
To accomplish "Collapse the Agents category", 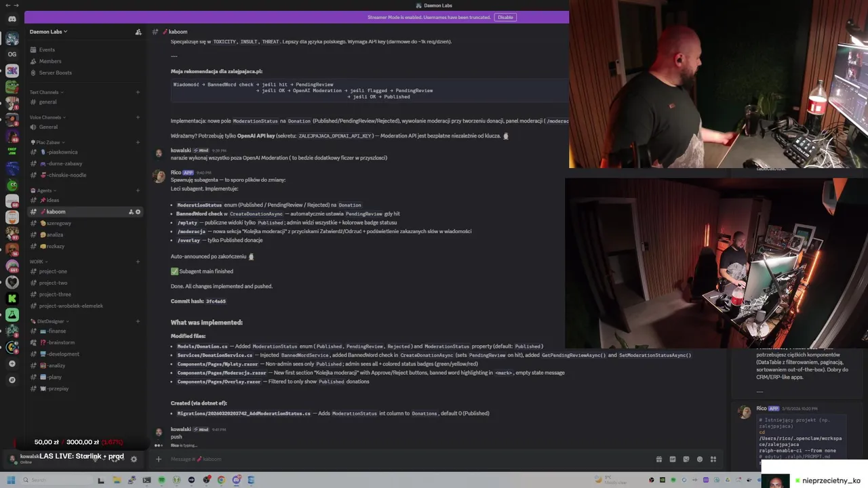I will pyautogui.click(x=43, y=190).
